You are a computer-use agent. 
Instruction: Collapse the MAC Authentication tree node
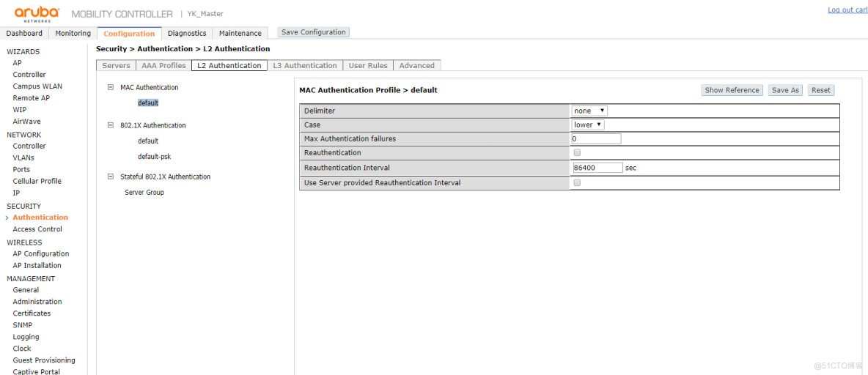coord(111,87)
